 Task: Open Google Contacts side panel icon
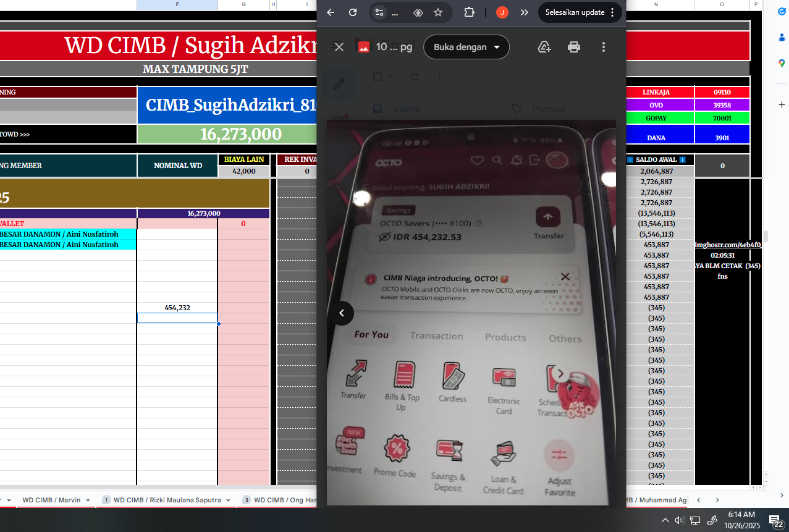(782, 37)
